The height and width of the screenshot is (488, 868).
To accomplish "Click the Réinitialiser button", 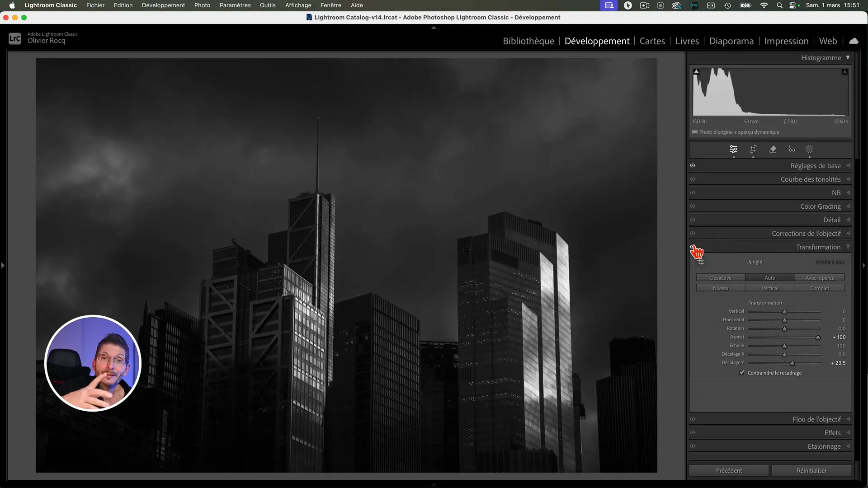I will point(811,470).
